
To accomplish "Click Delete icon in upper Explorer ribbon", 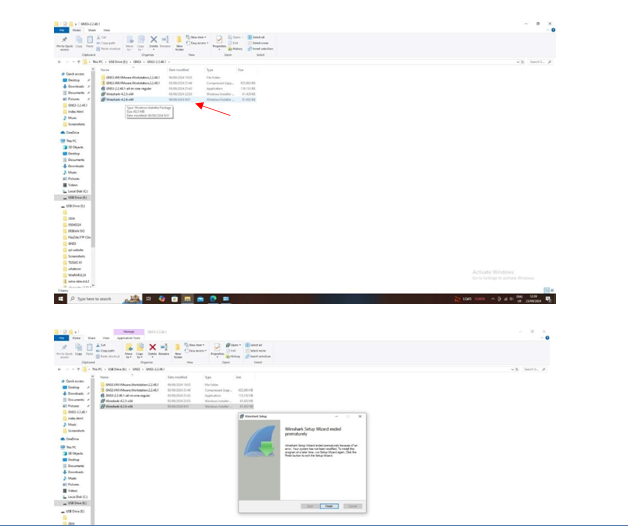I will pos(153,39).
